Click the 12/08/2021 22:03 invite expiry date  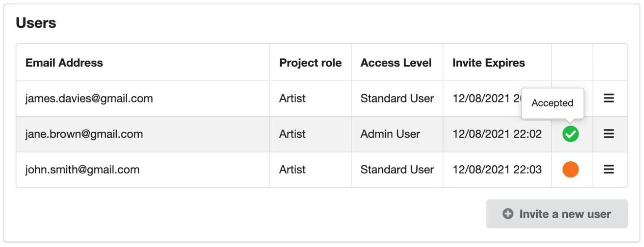[497, 170]
